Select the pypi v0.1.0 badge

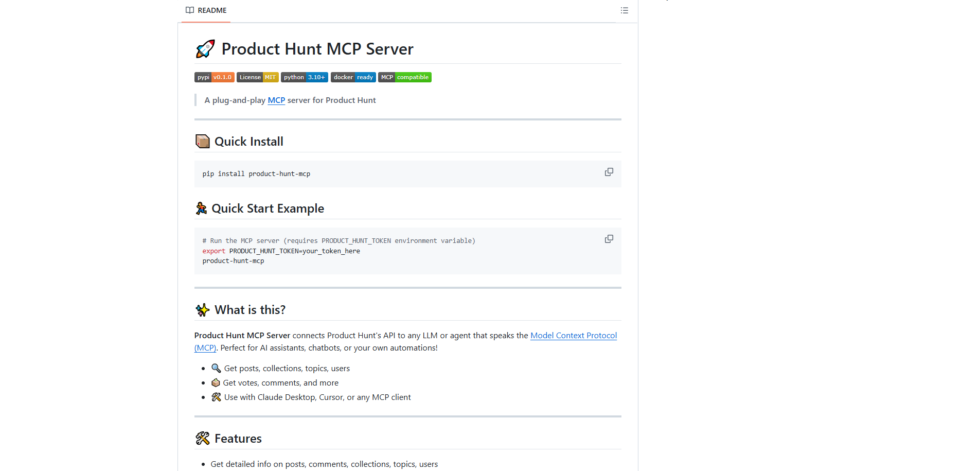pyautogui.click(x=214, y=77)
